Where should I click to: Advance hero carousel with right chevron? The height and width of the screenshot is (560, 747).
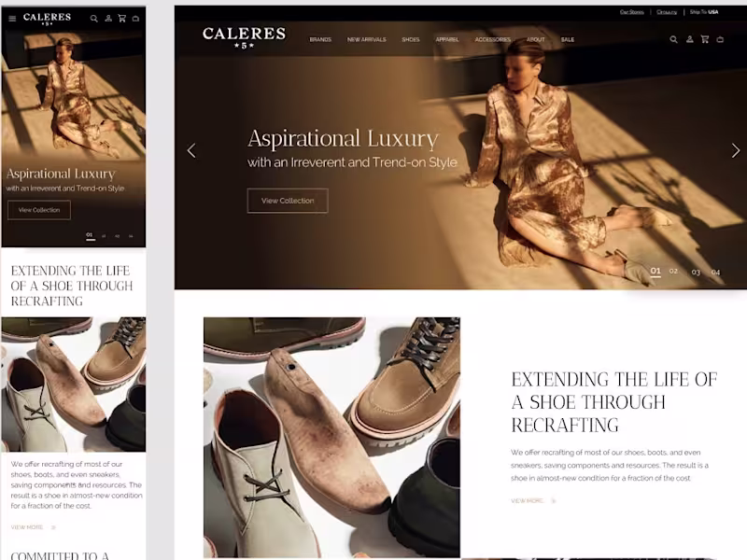[736, 150]
